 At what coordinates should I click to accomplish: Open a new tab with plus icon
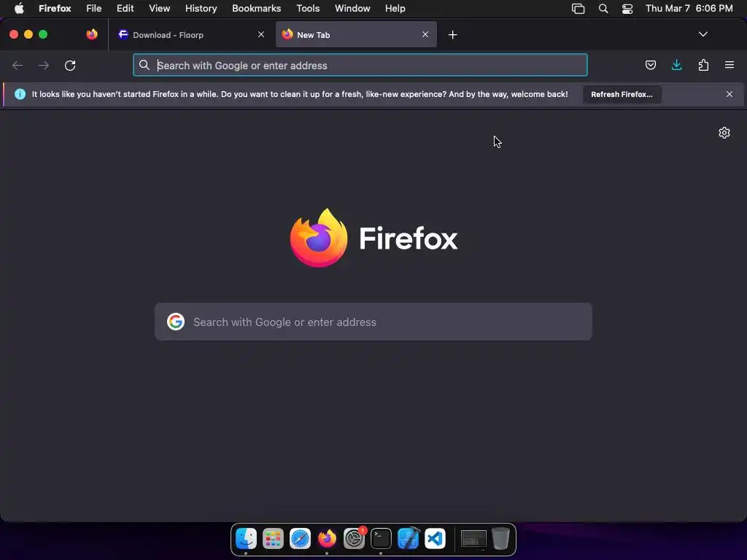point(452,35)
